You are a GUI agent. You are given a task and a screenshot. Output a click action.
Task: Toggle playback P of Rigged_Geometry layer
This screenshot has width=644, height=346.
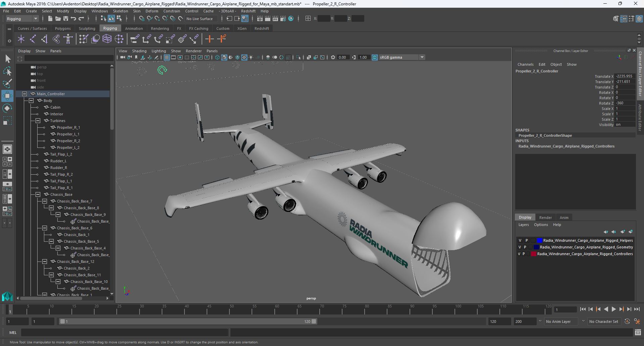(525, 247)
